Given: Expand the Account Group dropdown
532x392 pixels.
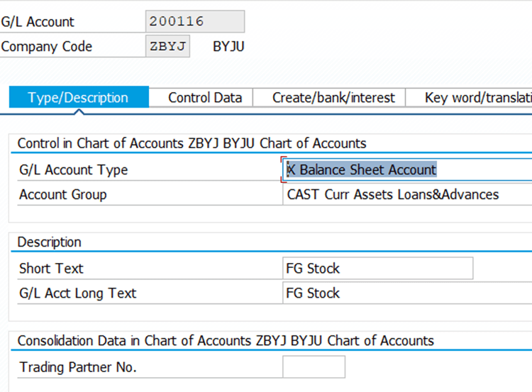Looking at the screenshot, I should pos(407,194).
